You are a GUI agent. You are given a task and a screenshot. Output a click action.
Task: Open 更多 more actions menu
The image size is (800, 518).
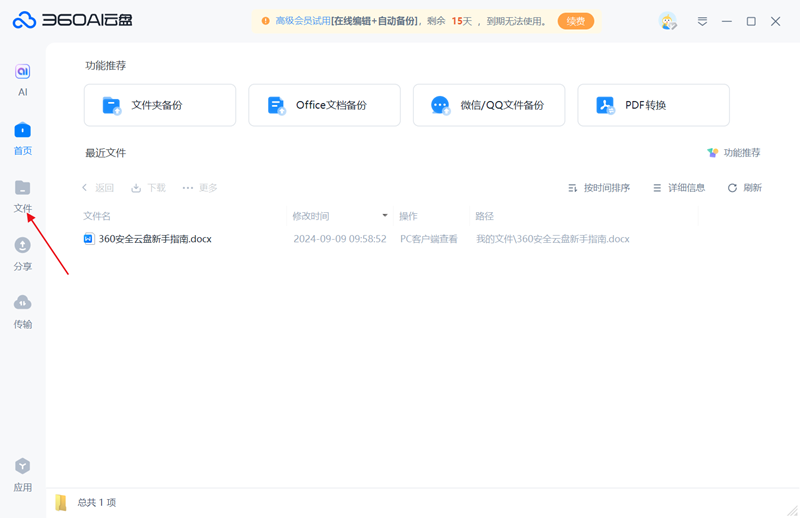tap(200, 188)
